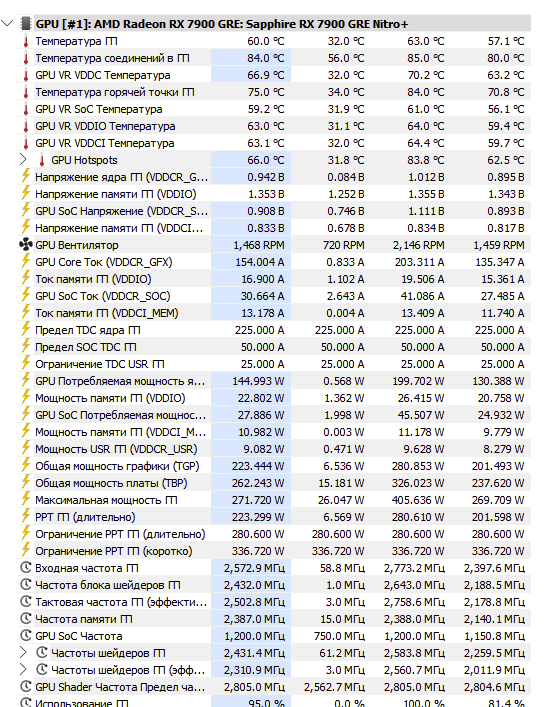Select the Напряжение памяти ГП (VDDCI... row

coord(275,228)
